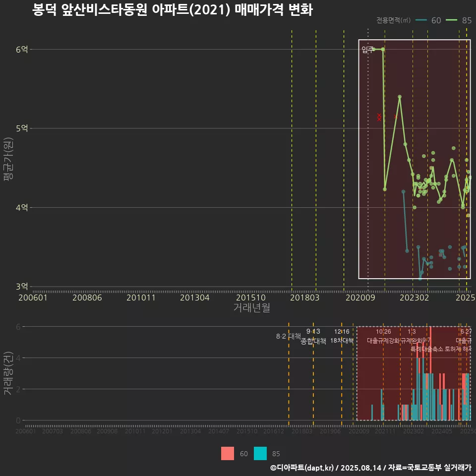Viewport: 476px width, 476px height.
Task: Click 200601 on the volume chart x-axis
Action: point(26,431)
